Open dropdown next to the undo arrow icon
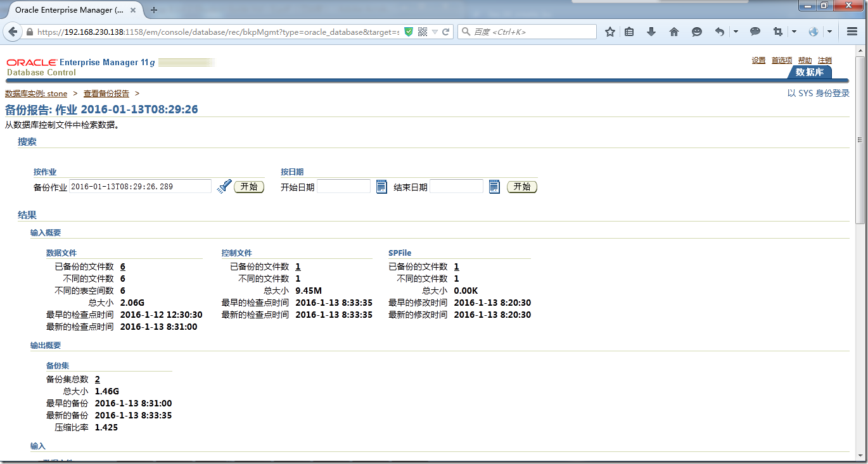This screenshot has width=868, height=464. (736, 32)
